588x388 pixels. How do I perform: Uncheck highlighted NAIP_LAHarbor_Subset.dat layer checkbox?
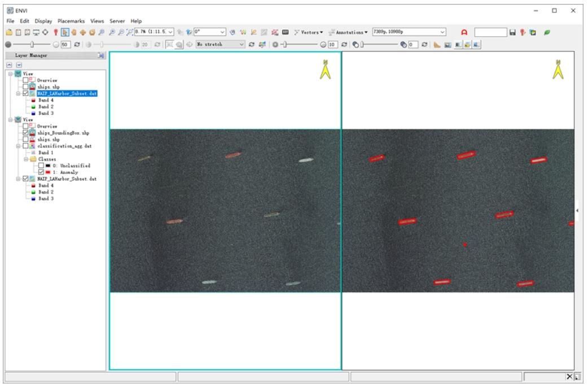[x=25, y=93]
